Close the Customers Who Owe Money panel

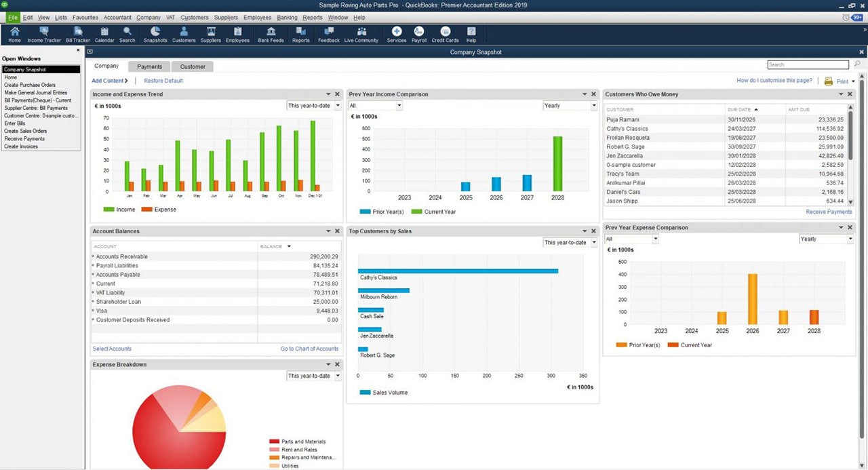point(850,94)
